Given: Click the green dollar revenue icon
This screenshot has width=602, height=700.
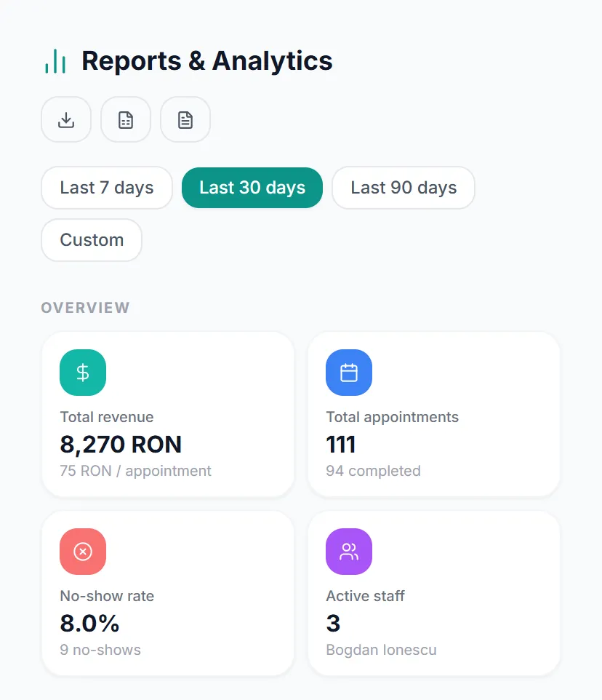Looking at the screenshot, I should [x=83, y=373].
